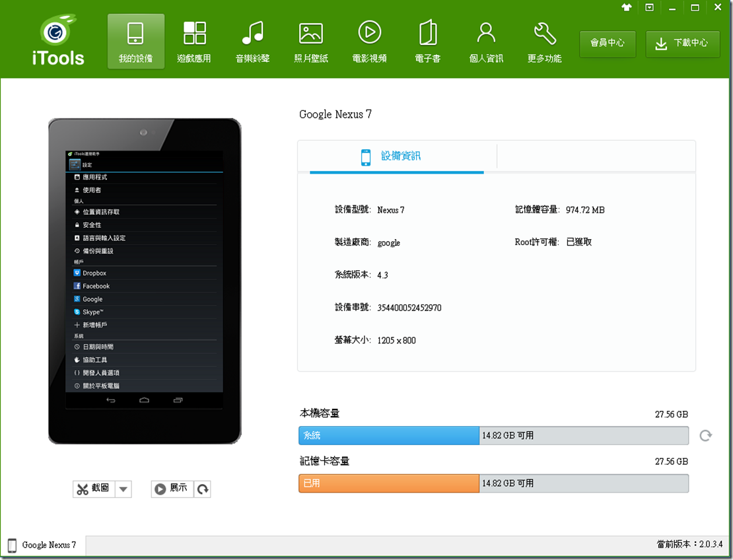This screenshot has height=560, width=733.
Task: Click Dropbox in the device preview
Action: (x=94, y=273)
